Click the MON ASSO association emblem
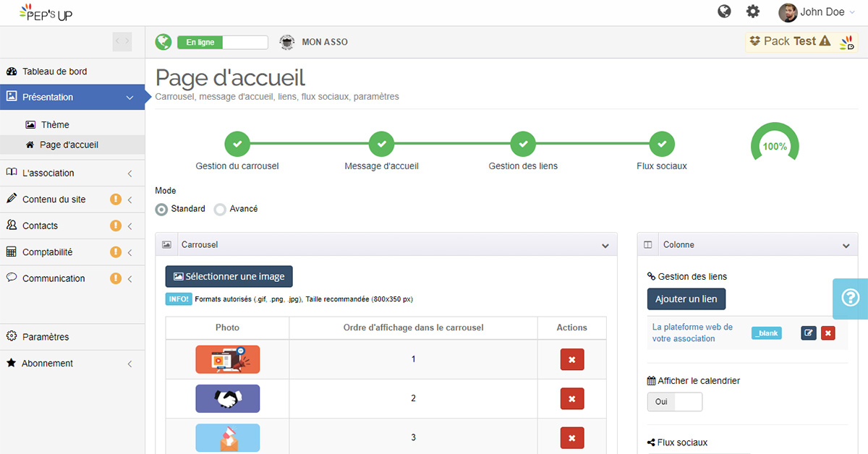868x454 pixels. click(287, 42)
